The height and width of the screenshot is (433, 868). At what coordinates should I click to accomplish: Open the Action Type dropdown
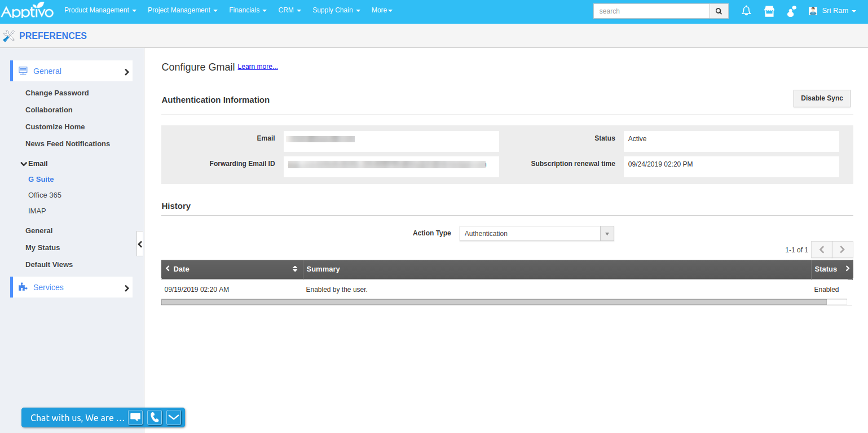[x=536, y=233]
